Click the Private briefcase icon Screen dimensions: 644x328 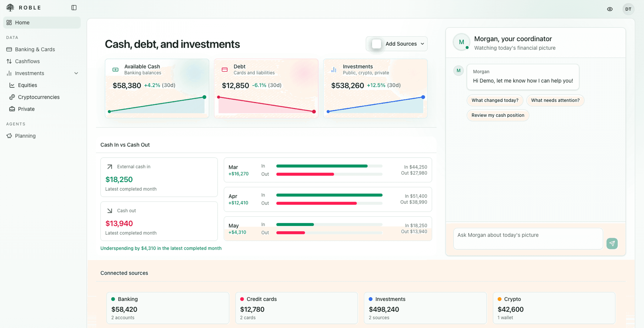click(12, 109)
